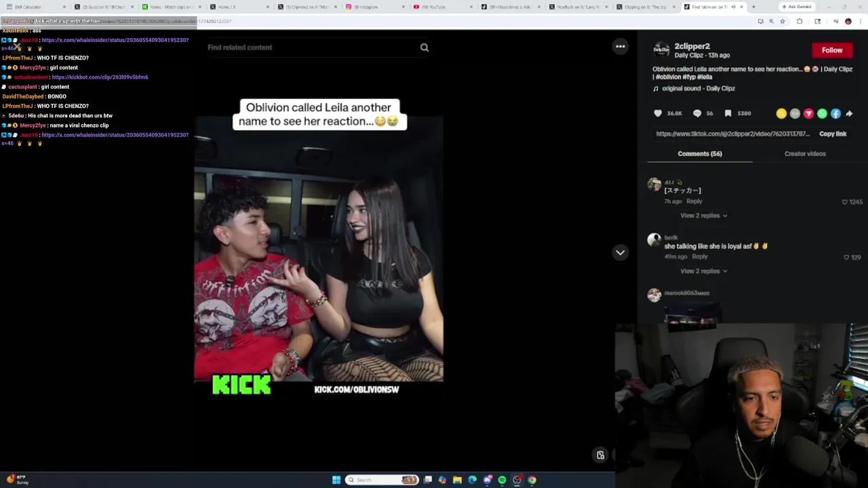Open File Explorer from the taskbar

click(x=457, y=480)
